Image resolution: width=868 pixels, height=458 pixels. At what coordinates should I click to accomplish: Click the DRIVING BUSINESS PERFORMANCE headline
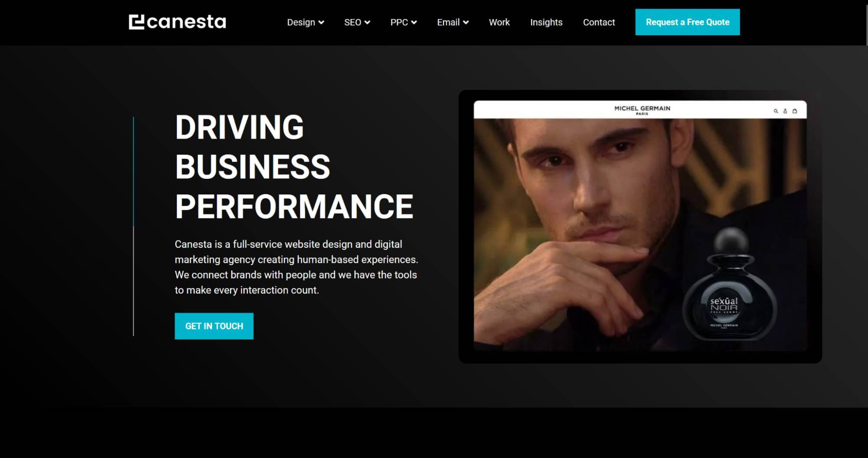294,167
